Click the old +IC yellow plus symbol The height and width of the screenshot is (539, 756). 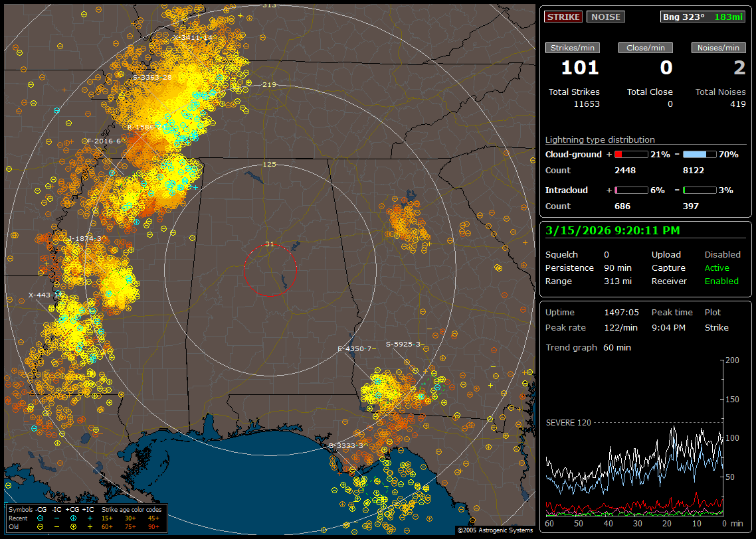click(x=89, y=526)
